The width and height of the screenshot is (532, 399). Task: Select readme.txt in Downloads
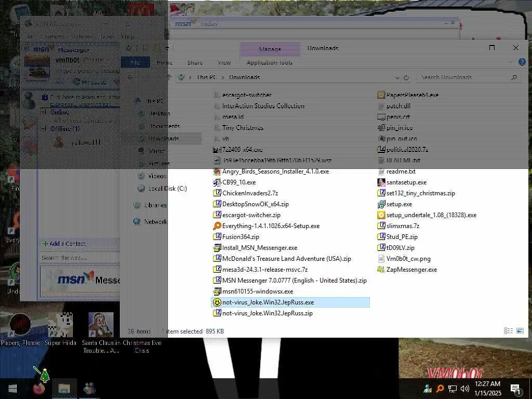click(x=396, y=171)
